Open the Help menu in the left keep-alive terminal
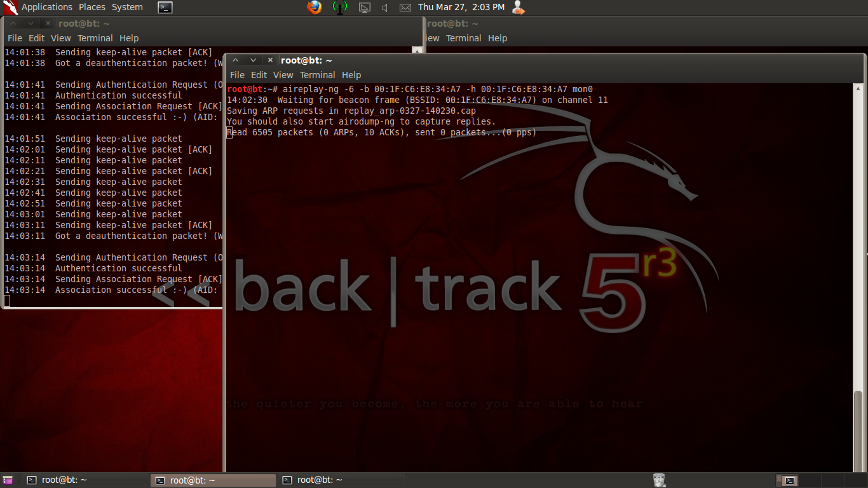Screen dimensions: 868x488 coord(128,38)
